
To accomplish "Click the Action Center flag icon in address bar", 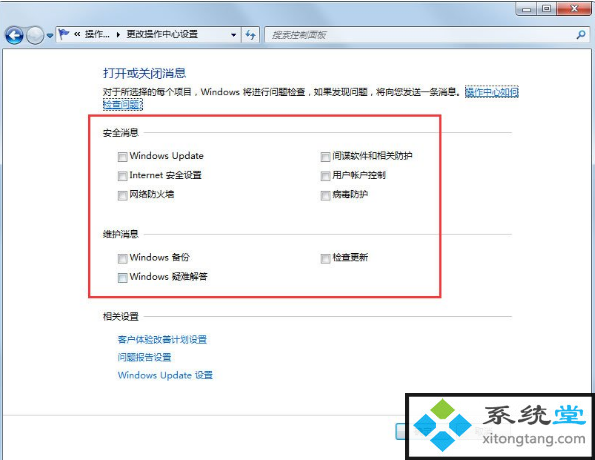I will (63, 35).
